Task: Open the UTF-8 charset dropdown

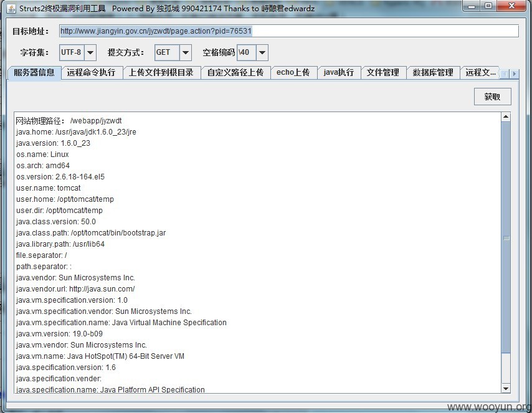Action: (x=90, y=52)
